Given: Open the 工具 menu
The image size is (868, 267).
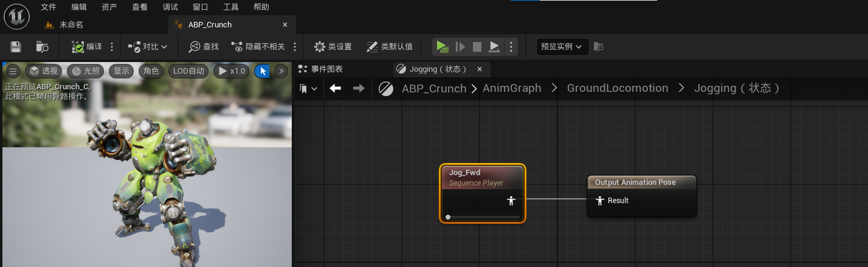Looking at the screenshot, I should point(231,7).
